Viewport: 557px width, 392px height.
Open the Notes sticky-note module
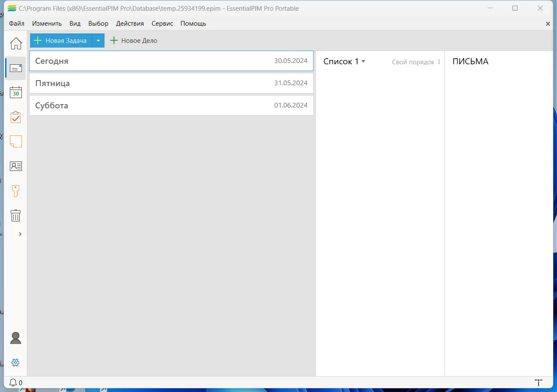[x=16, y=141]
